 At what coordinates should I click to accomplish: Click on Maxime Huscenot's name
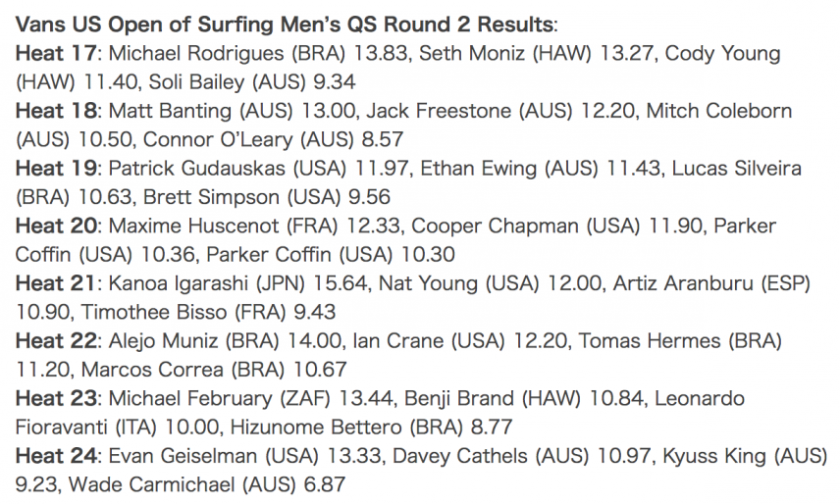click(x=193, y=226)
